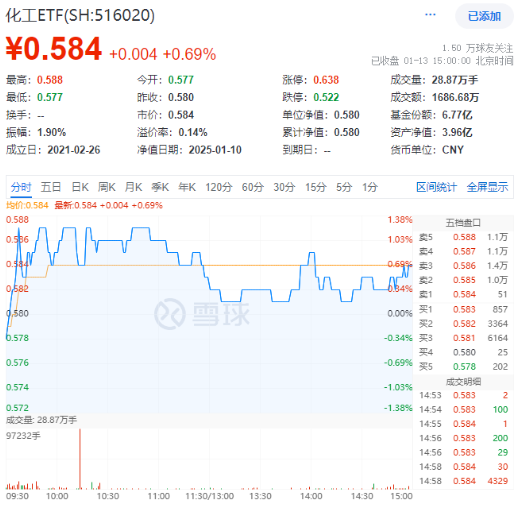Click the 成立日 date 2021-02-26
Screen dimensions: 517x508
tap(74, 150)
